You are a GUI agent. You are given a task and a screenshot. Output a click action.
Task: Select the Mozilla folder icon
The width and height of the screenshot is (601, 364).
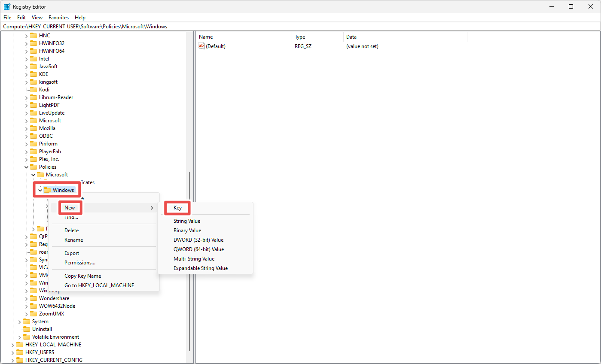[34, 128]
